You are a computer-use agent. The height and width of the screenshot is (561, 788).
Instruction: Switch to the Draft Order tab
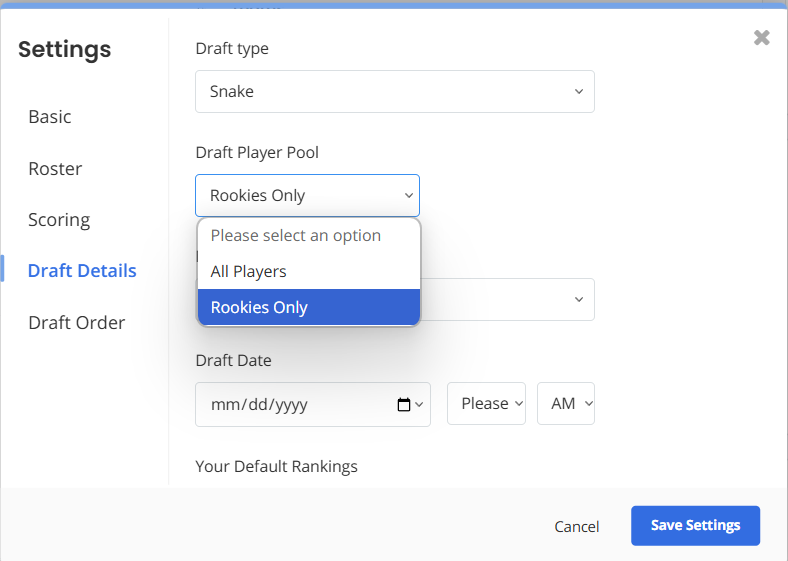pos(77,323)
